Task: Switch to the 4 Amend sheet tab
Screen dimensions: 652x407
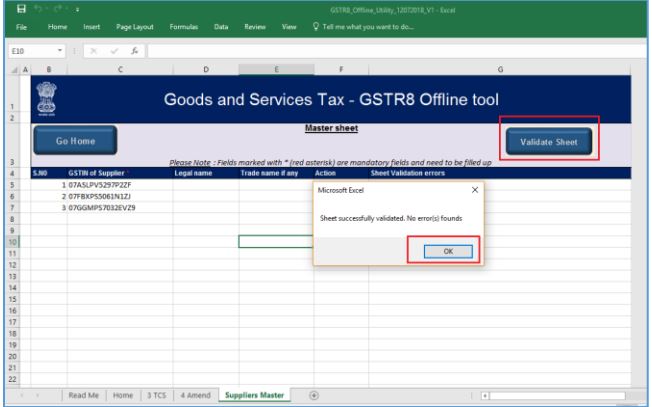Action: point(195,395)
